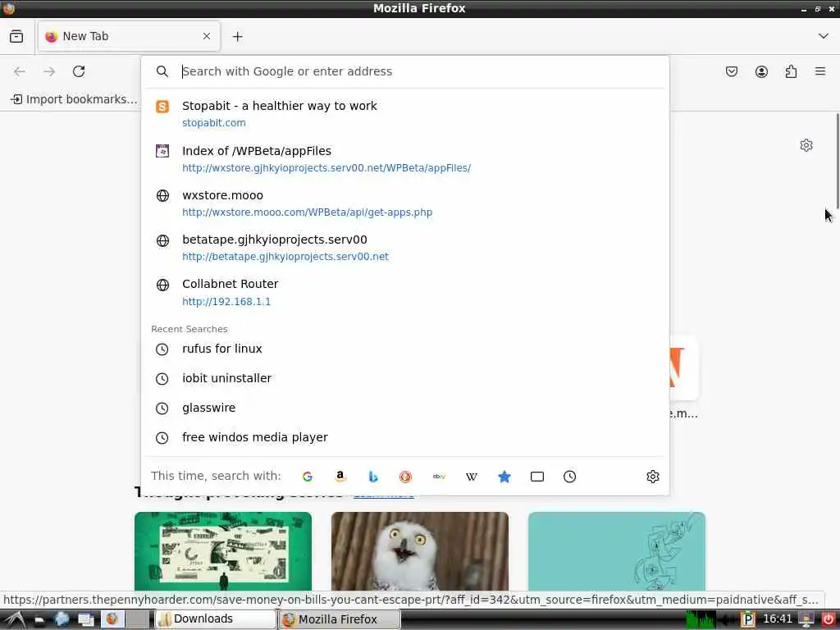
Task: Click the wxstore.gjhkyioprojects.serv00.net appFiles URL
Action: click(326, 167)
